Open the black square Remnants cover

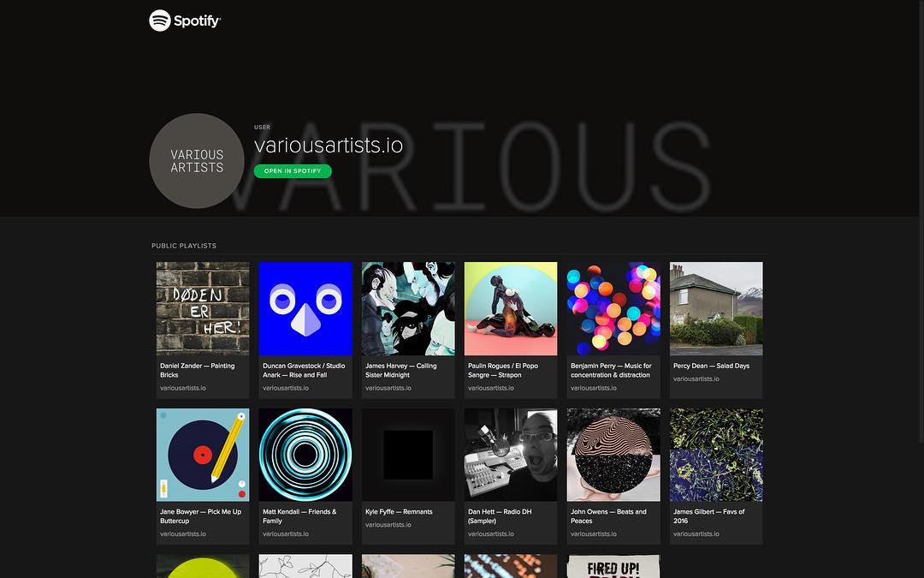(x=408, y=455)
